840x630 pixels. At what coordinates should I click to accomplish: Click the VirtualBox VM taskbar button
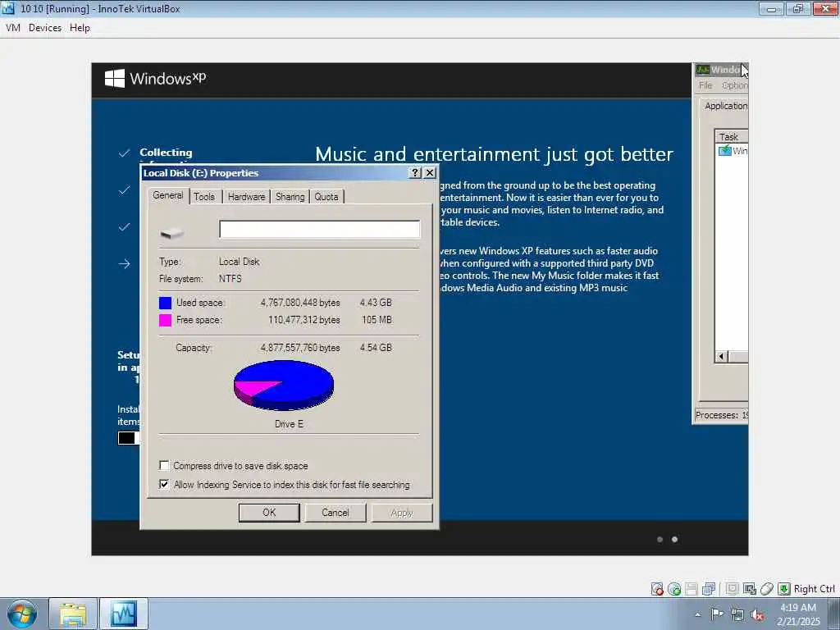tap(124, 614)
